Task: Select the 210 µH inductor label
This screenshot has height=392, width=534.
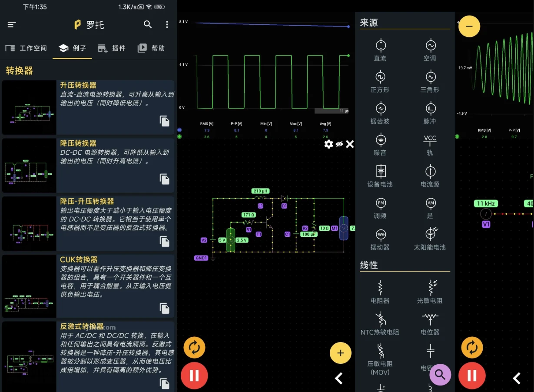Action: click(x=261, y=191)
